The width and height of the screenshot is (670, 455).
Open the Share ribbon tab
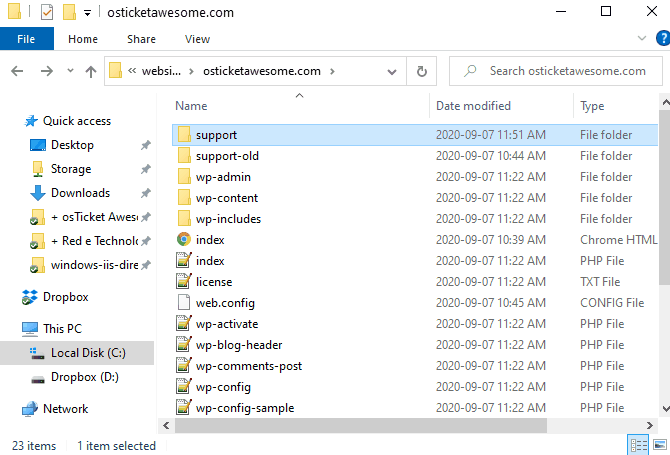tap(141, 39)
